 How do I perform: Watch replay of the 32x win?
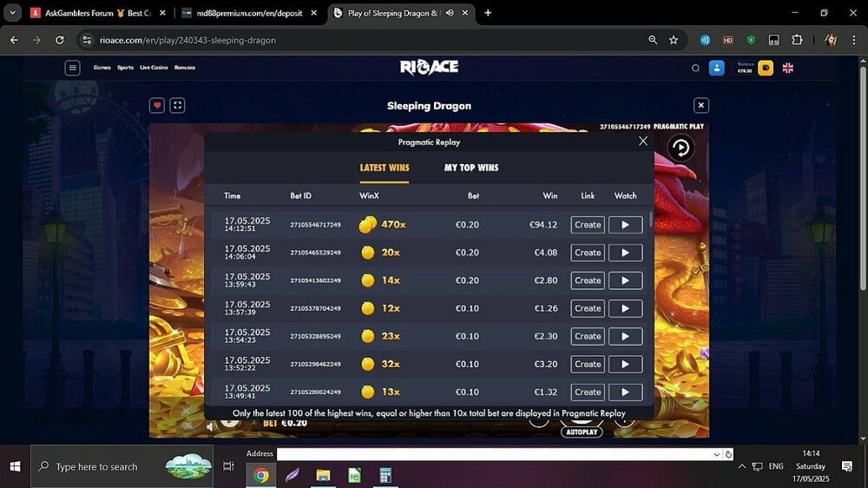pyautogui.click(x=626, y=364)
